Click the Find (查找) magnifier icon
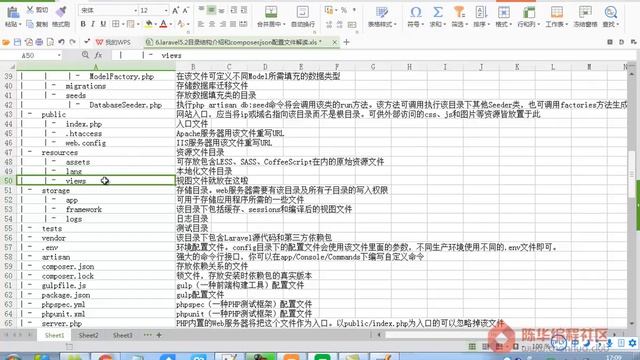Screen dimensions: 640x360 (x=611, y=12)
